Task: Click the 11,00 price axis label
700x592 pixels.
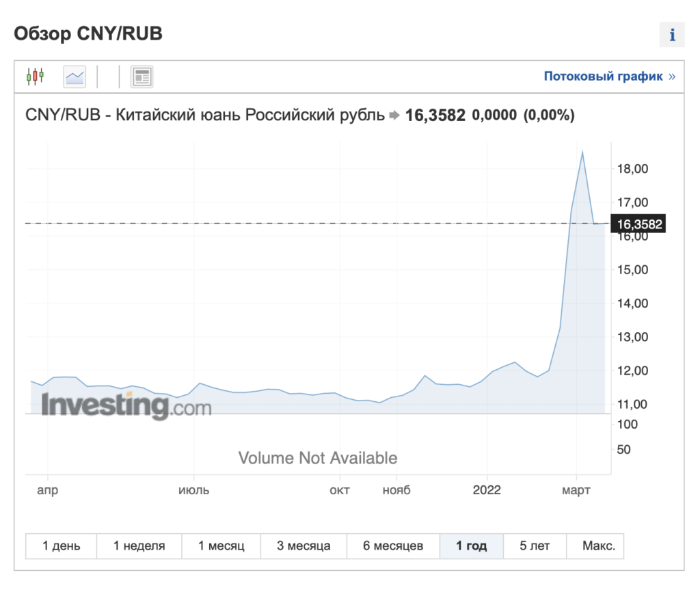Action: tap(632, 405)
